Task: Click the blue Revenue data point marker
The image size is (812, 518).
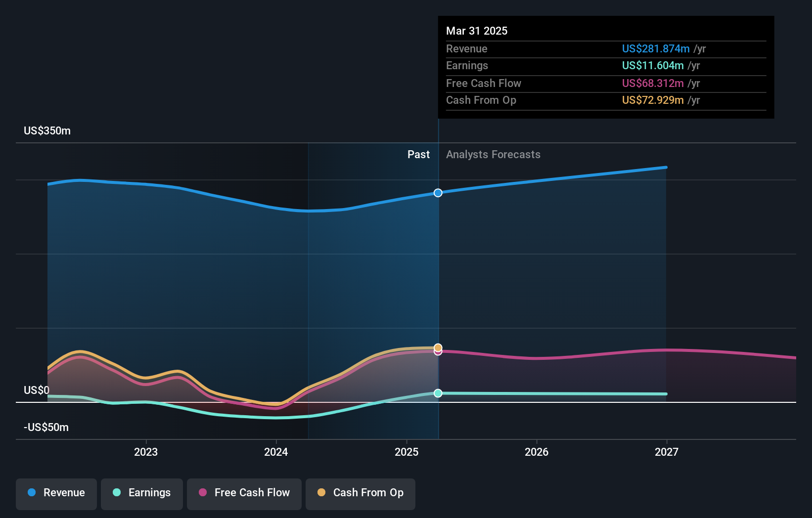Action: (438, 193)
